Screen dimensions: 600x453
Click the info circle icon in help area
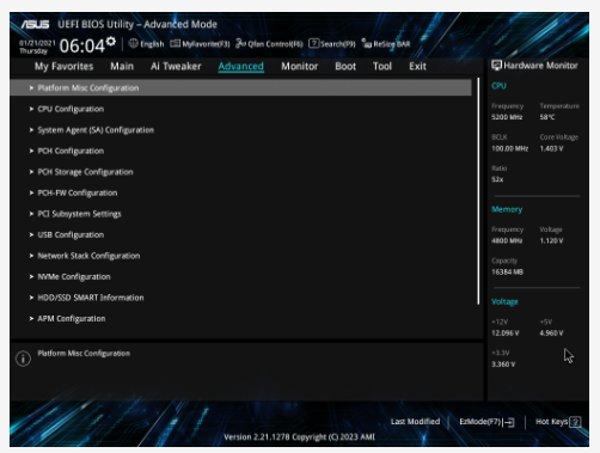point(23,358)
